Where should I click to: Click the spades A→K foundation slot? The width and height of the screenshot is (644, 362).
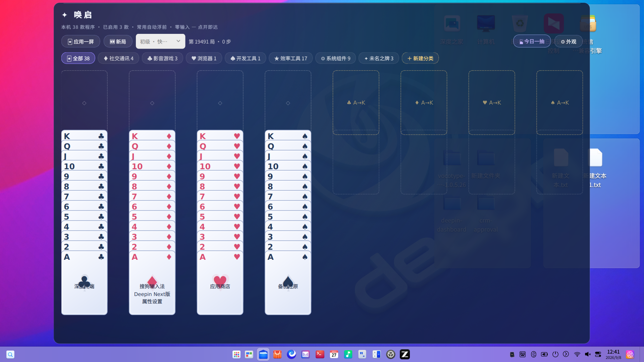pos(559,103)
